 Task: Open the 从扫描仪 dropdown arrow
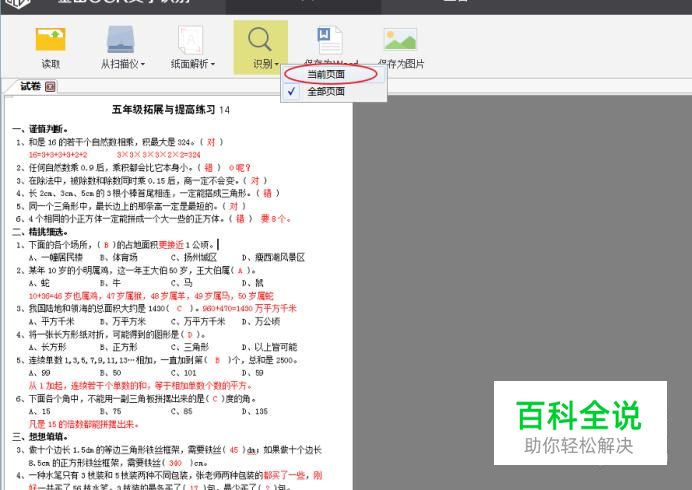pos(143,64)
